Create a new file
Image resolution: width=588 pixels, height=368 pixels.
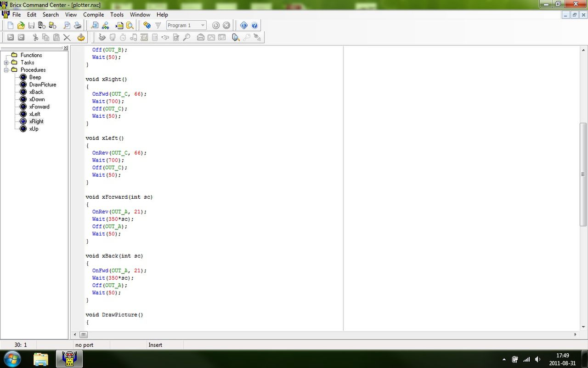pos(10,25)
